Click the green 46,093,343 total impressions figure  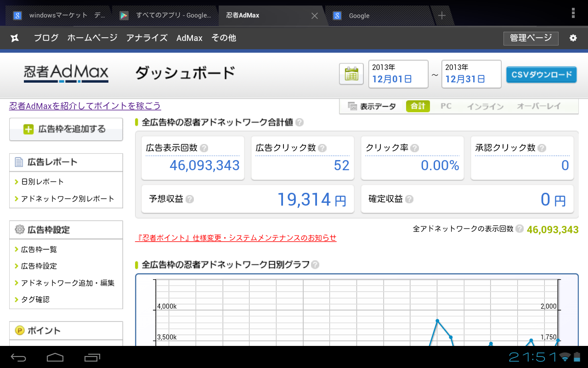pos(553,230)
